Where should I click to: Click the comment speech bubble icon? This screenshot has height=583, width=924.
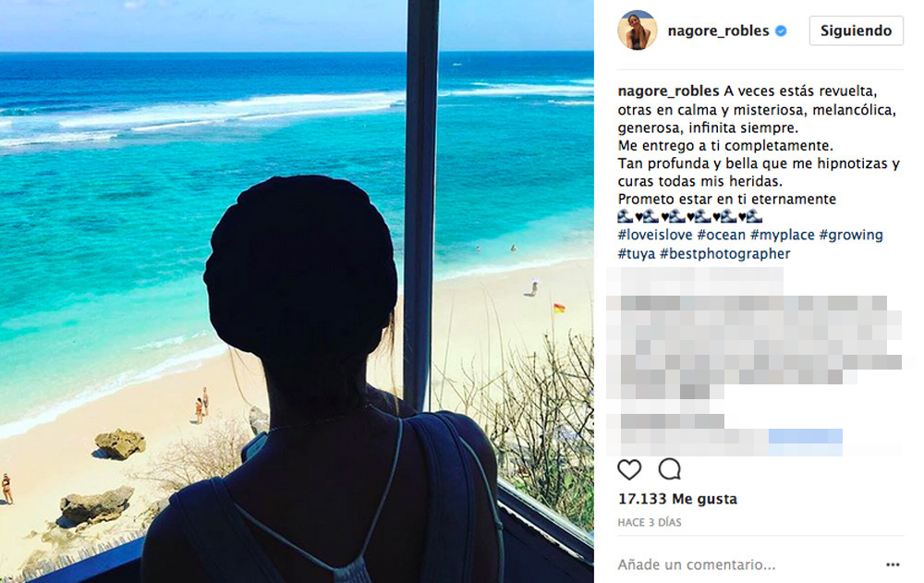click(669, 469)
